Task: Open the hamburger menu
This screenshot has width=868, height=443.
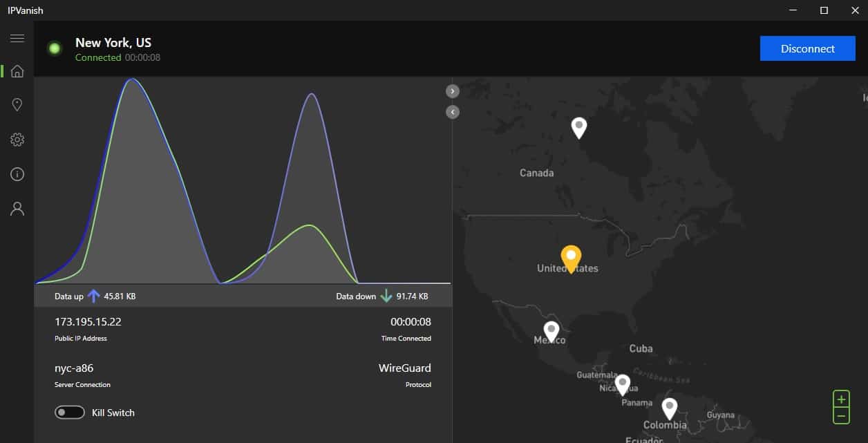Action: (17, 39)
